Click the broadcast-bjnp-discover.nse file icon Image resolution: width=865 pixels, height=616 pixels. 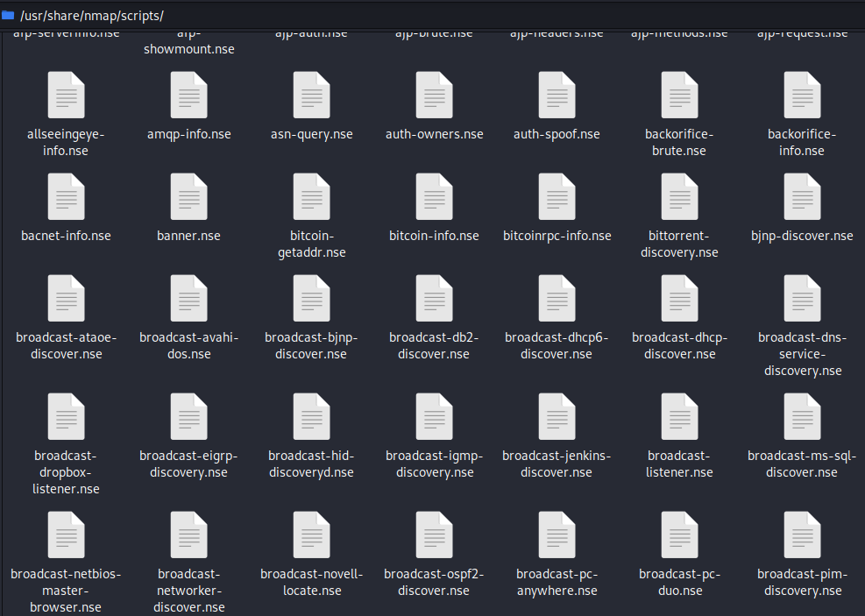(x=312, y=298)
